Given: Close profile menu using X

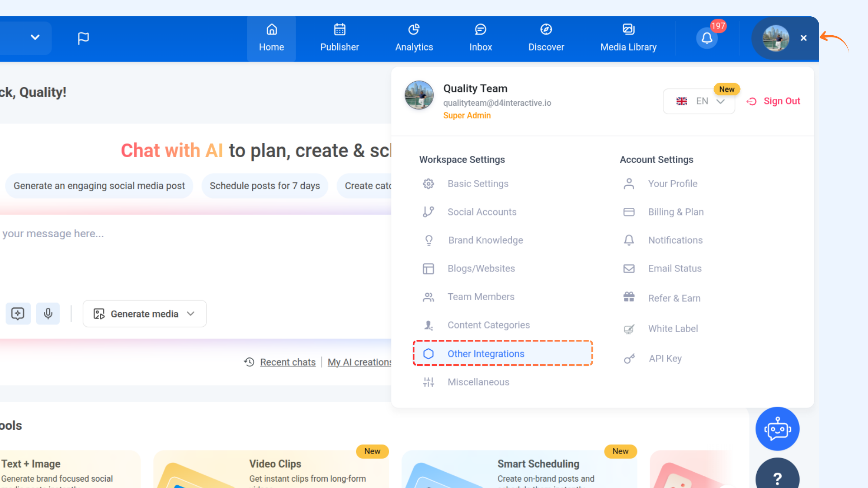Looking at the screenshot, I should pos(803,38).
